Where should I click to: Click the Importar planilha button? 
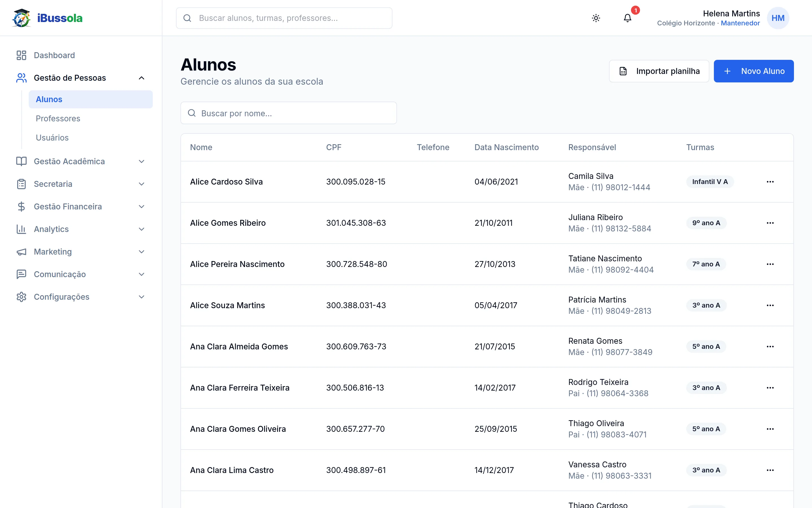point(659,71)
